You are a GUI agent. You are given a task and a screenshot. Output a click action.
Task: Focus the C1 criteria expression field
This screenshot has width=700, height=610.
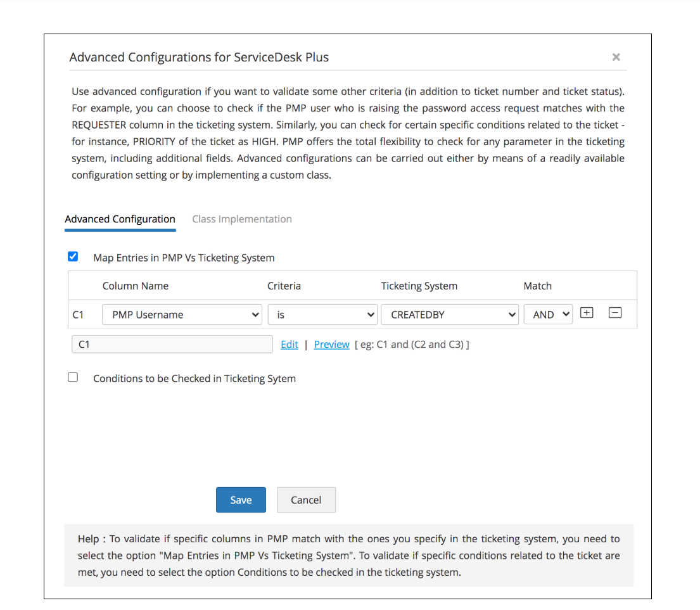pos(172,345)
